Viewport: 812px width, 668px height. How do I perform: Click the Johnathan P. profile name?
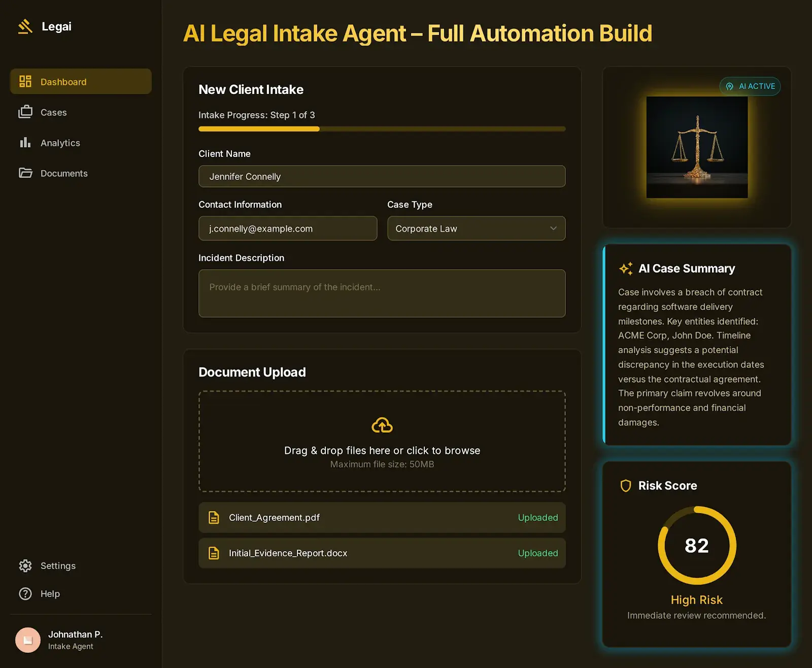click(76, 634)
